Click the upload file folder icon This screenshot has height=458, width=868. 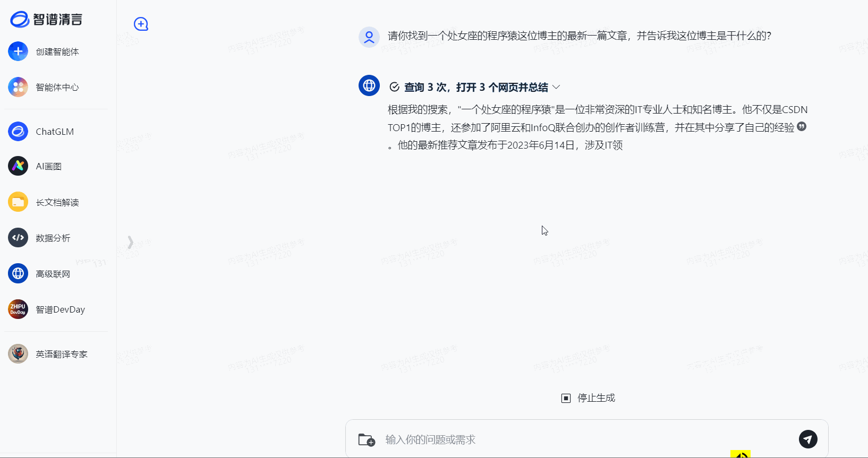pyautogui.click(x=367, y=439)
